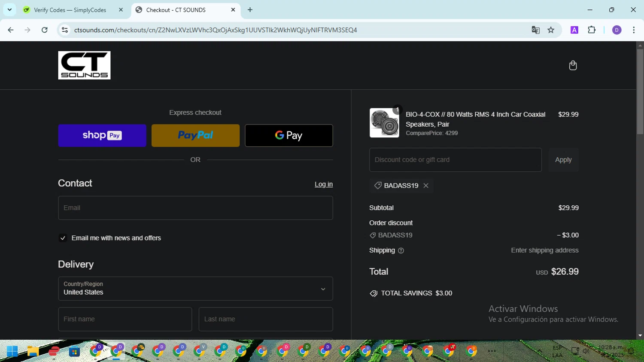Click the First name field
Viewport: 644px width, 362px height.
(x=125, y=319)
